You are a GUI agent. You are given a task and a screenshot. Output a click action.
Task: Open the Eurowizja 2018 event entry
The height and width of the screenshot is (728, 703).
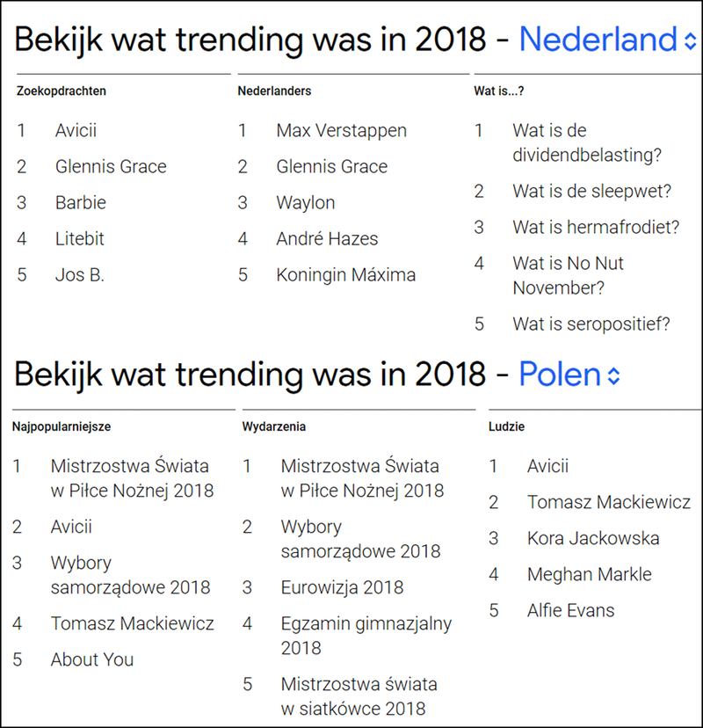pos(342,587)
